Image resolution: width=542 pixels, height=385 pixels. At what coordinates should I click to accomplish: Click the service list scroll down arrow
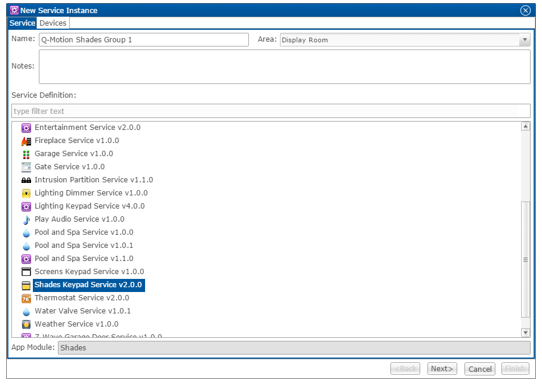[525, 332]
